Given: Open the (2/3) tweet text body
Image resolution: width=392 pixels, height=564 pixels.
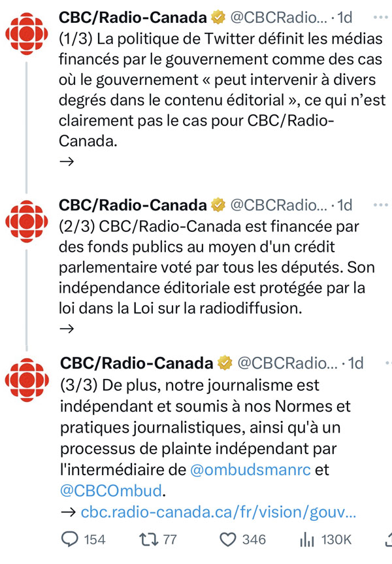Looking at the screenshot, I should [217, 267].
